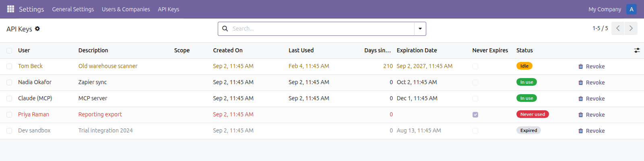
Task: Open General Settings menu
Action: point(73,9)
